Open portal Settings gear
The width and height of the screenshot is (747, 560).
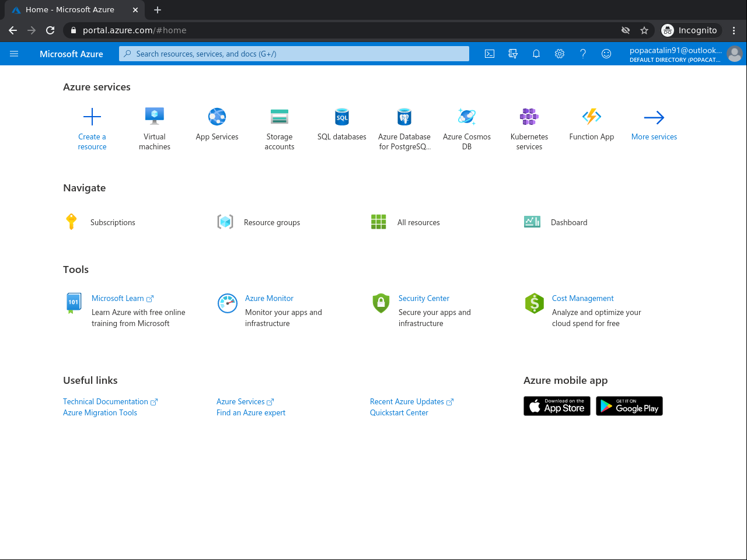tap(559, 53)
